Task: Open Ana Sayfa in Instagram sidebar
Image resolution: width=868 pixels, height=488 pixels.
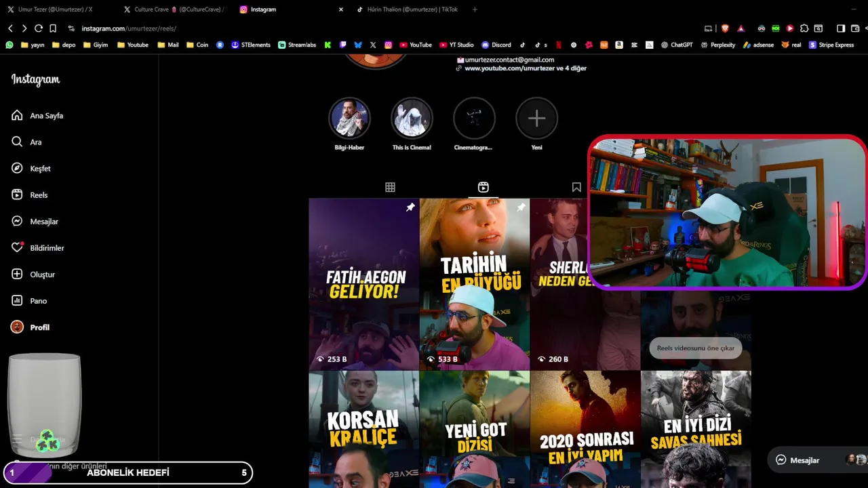Action: pos(37,116)
